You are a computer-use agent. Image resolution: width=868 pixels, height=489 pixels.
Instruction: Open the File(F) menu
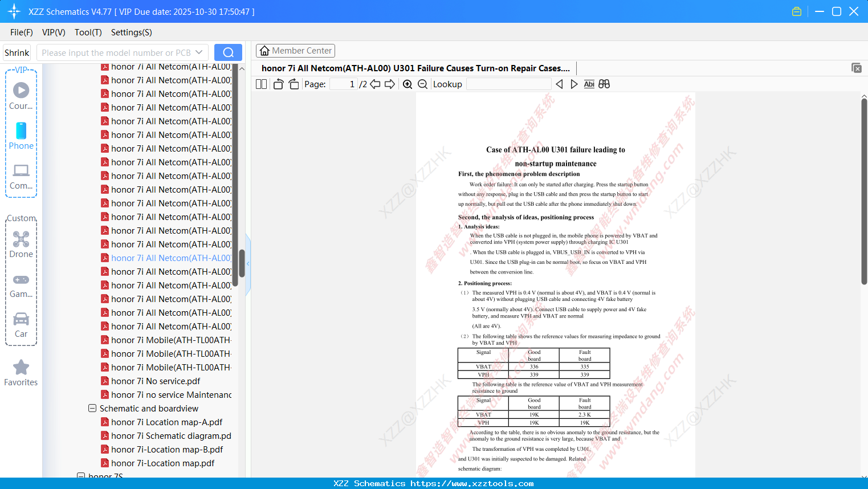[x=22, y=32]
